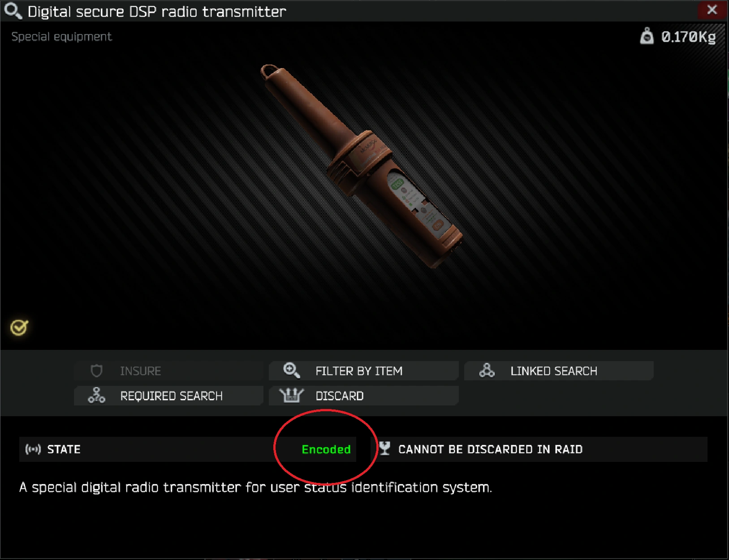Click the green Encoded state value
Screen dimensions: 729x560
coord(326,449)
